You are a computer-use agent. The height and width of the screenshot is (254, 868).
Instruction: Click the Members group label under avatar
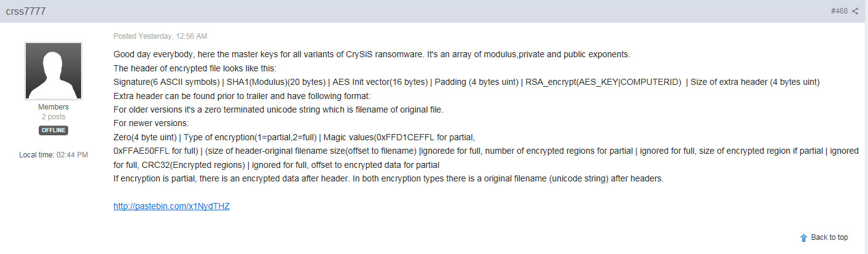(x=53, y=107)
